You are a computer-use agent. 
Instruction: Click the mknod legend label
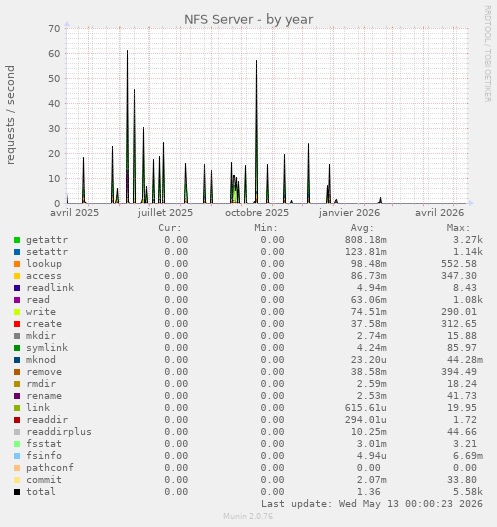click(x=41, y=360)
